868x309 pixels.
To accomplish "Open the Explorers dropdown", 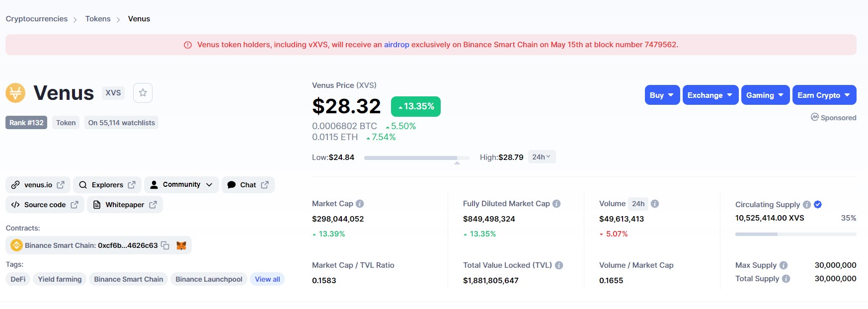I will (x=107, y=185).
